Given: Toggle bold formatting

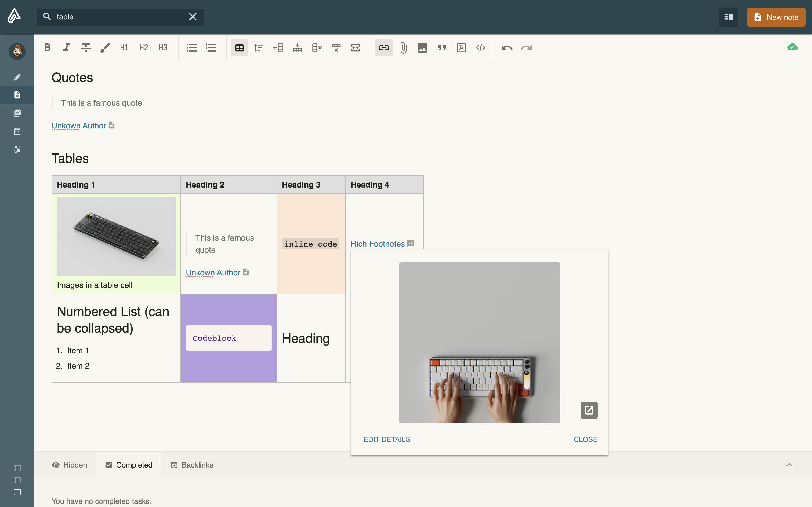Looking at the screenshot, I should coord(47,47).
